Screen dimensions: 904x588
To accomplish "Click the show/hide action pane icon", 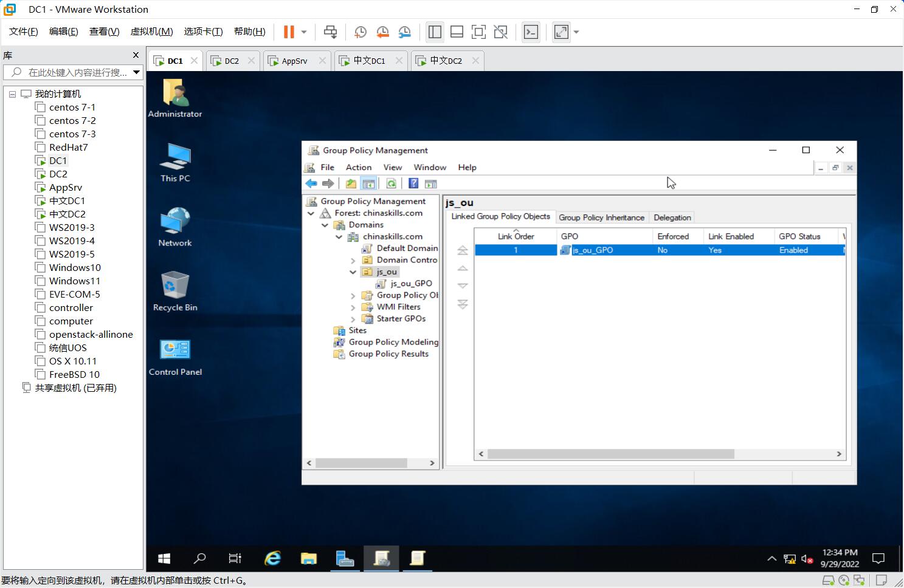I will tap(431, 183).
